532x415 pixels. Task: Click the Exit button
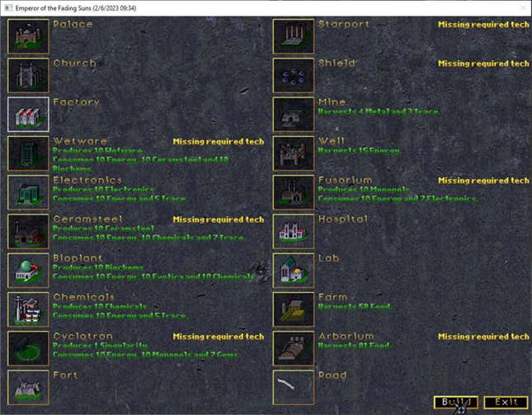click(506, 403)
